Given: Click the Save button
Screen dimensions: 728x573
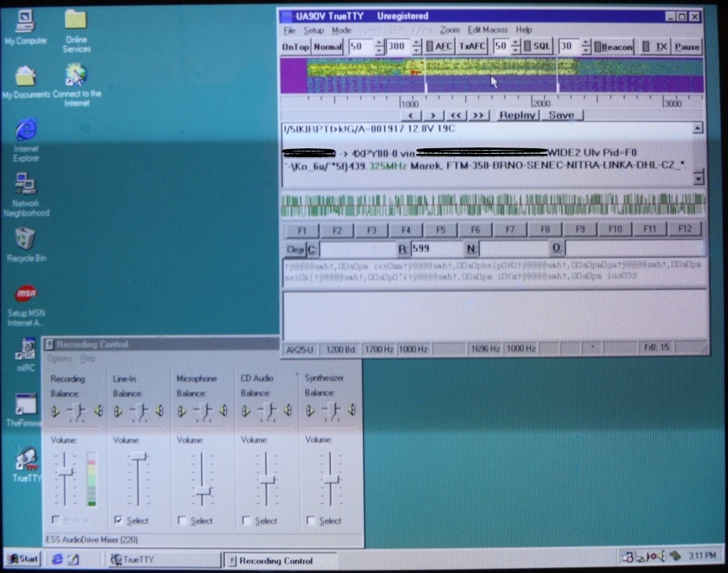Looking at the screenshot, I should pyautogui.click(x=562, y=114).
